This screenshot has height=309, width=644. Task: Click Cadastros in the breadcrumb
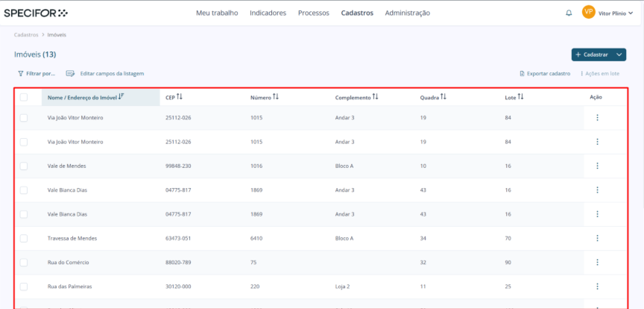[x=26, y=35]
